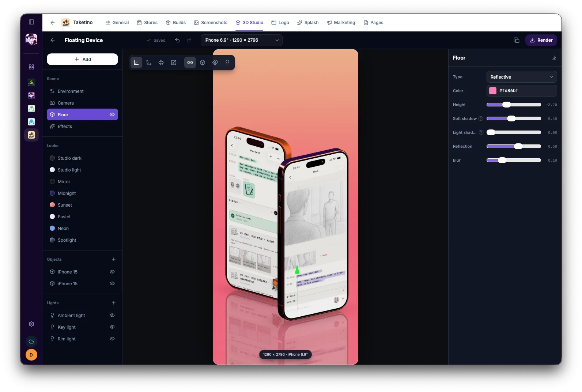Image resolution: width=582 pixels, height=392 pixels.
Task: Toggle Key light visibility
Action: 112,327
